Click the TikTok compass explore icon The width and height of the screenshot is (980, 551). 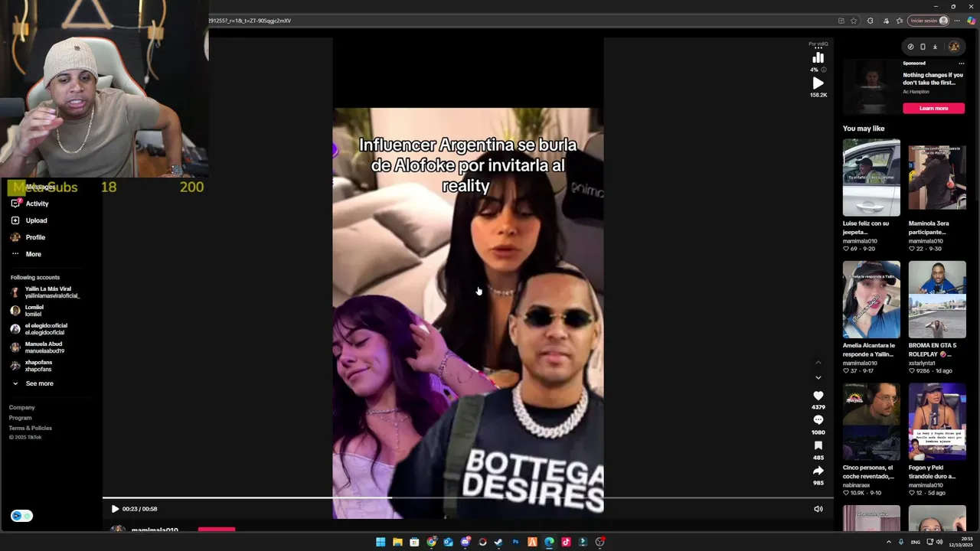910,47
